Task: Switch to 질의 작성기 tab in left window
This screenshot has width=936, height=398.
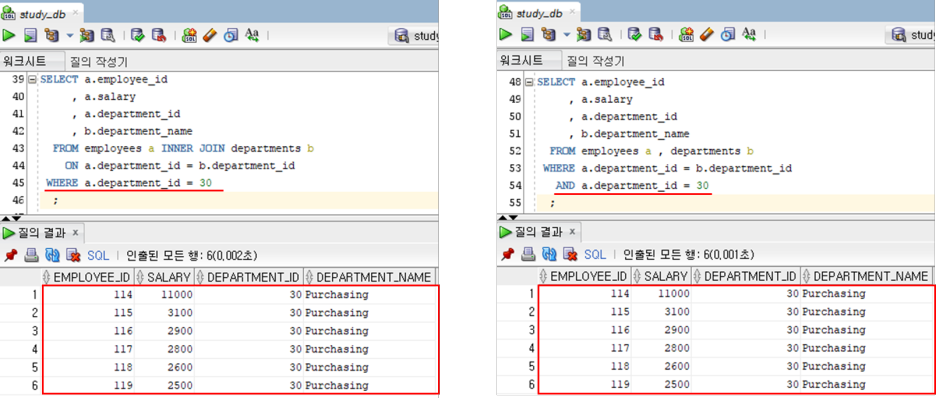Action: coord(98,61)
